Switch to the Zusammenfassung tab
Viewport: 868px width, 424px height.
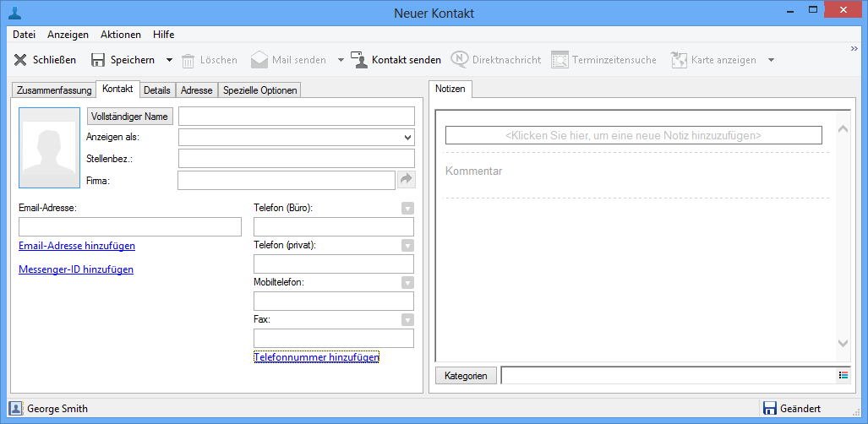[54, 90]
